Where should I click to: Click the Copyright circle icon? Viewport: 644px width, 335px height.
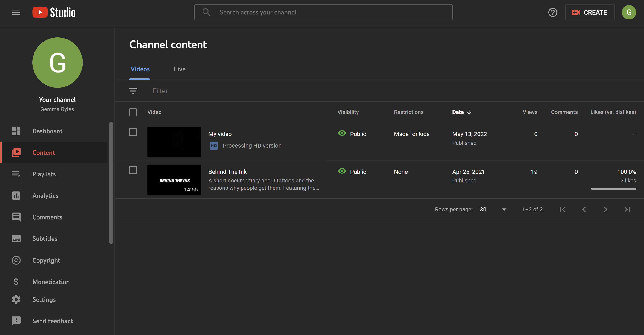tap(16, 260)
